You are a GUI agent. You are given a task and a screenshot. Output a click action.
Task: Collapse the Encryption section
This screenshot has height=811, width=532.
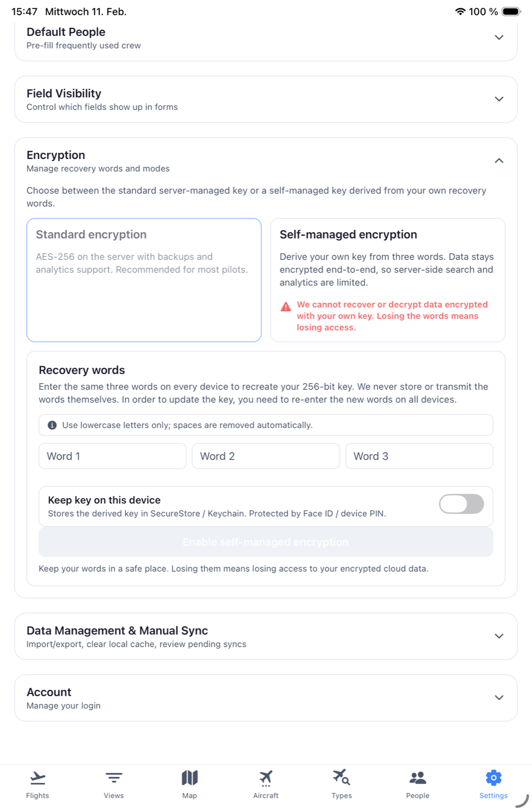[499, 160]
